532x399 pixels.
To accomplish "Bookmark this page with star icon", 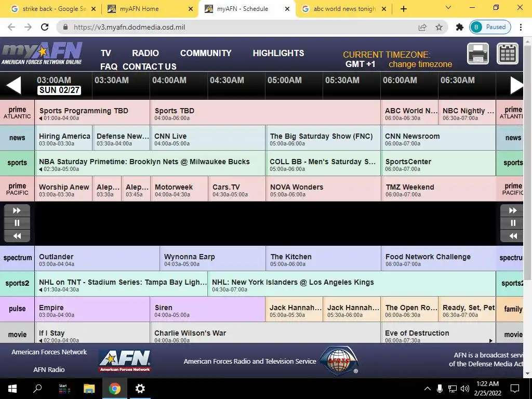I will [439, 27].
